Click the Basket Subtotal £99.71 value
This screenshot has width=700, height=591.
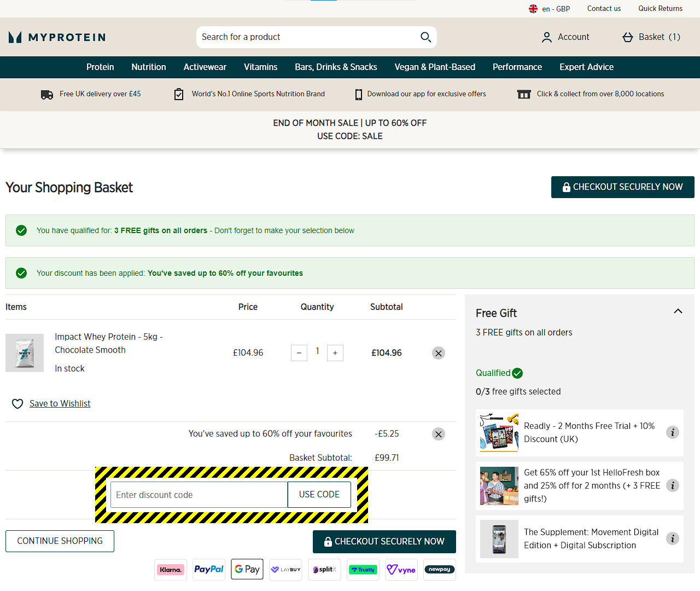point(387,458)
